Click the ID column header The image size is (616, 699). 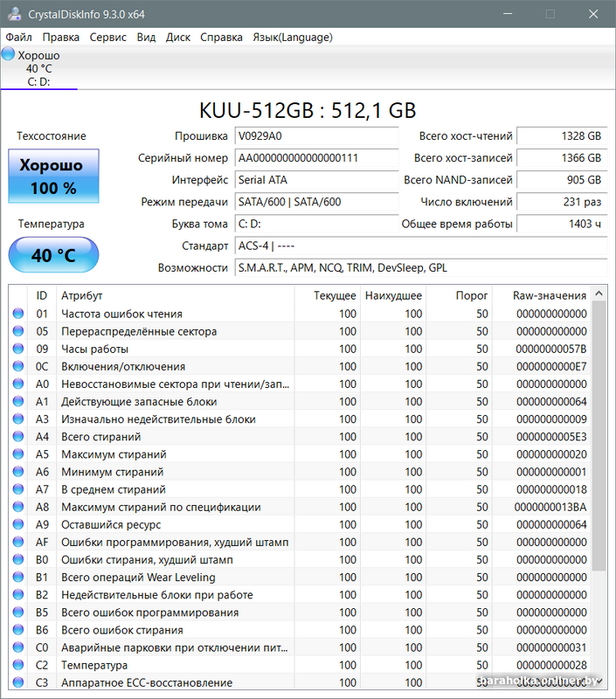click(x=41, y=295)
